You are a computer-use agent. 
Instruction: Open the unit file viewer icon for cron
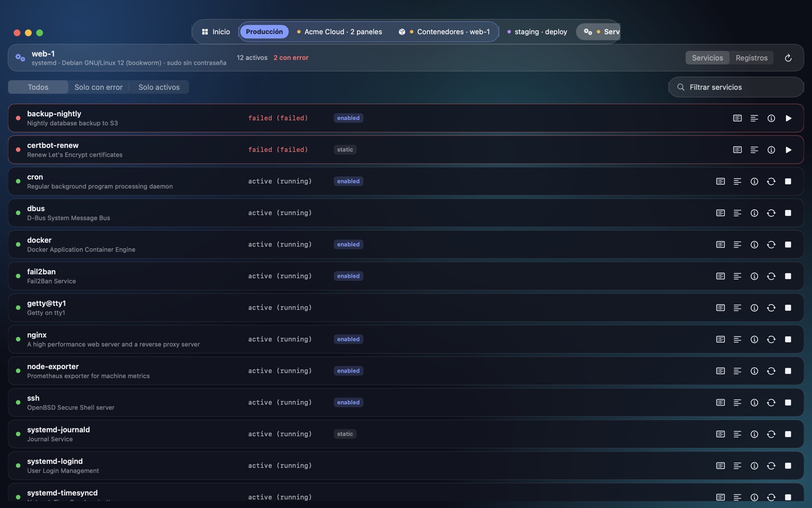720,181
